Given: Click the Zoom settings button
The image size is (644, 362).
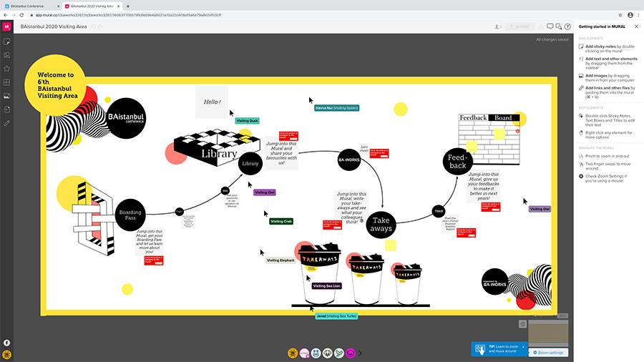Looking at the screenshot, I should tap(548, 353).
